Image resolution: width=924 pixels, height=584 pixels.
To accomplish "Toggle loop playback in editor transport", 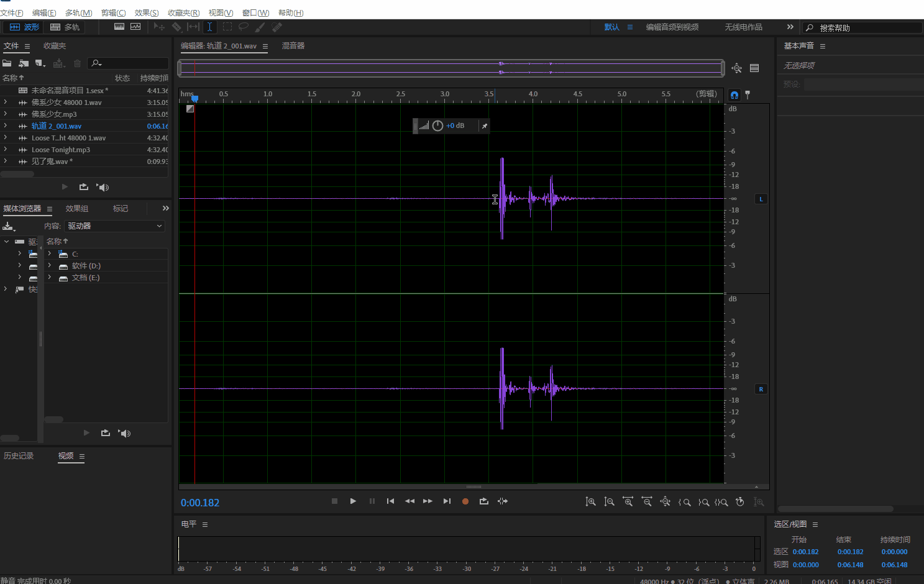I will [483, 501].
